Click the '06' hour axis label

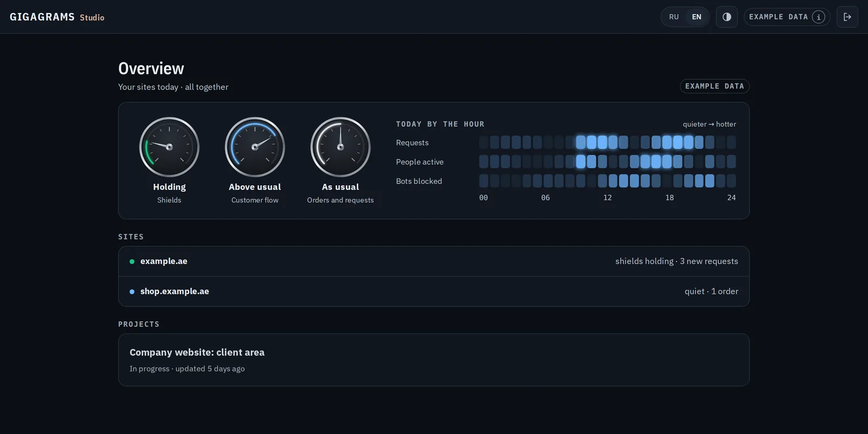point(545,197)
